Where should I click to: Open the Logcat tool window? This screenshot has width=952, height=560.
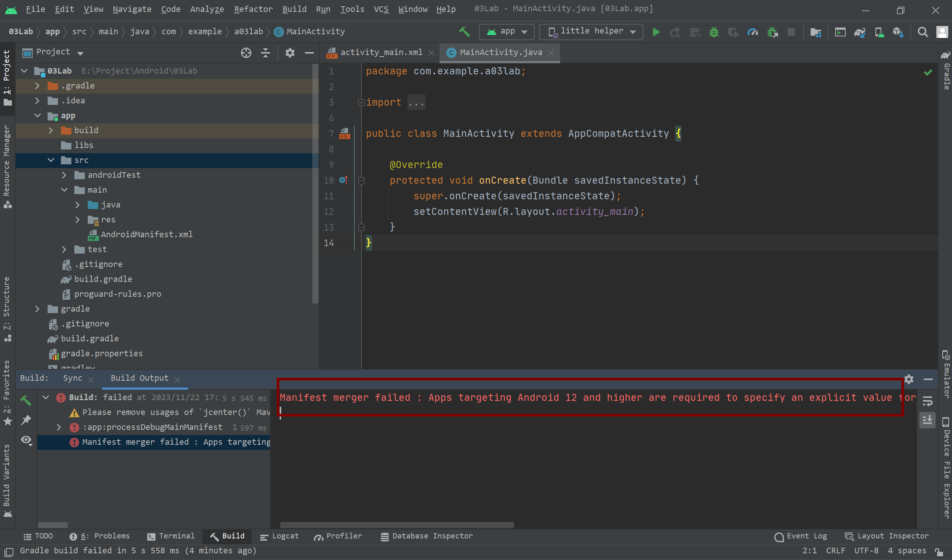click(x=280, y=536)
